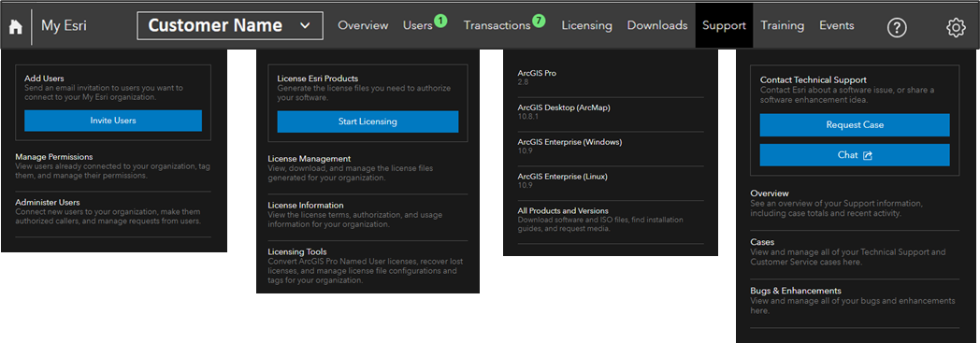Open the Users tab

click(x=417, y=25)
